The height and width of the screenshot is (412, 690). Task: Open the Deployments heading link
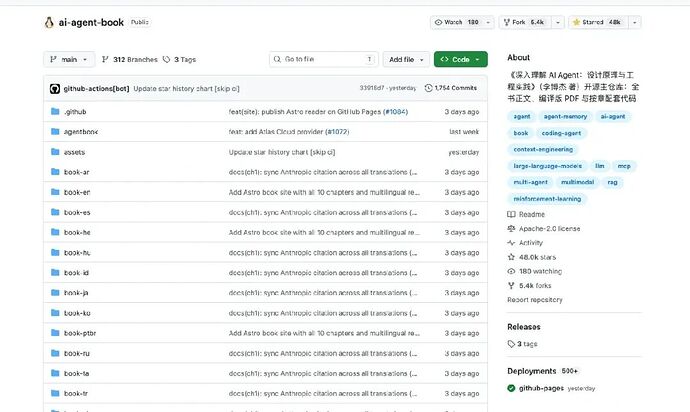coord(532,371)
